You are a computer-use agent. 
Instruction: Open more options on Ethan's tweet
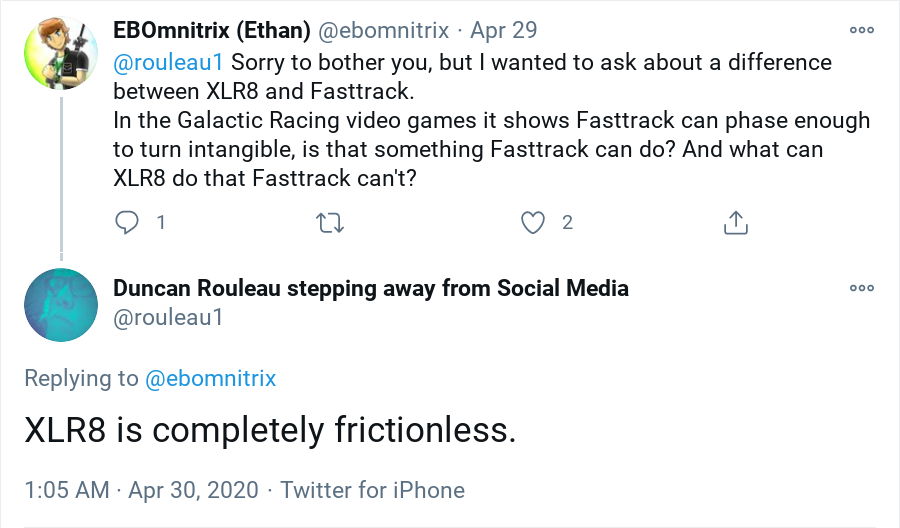click(862, 30)
